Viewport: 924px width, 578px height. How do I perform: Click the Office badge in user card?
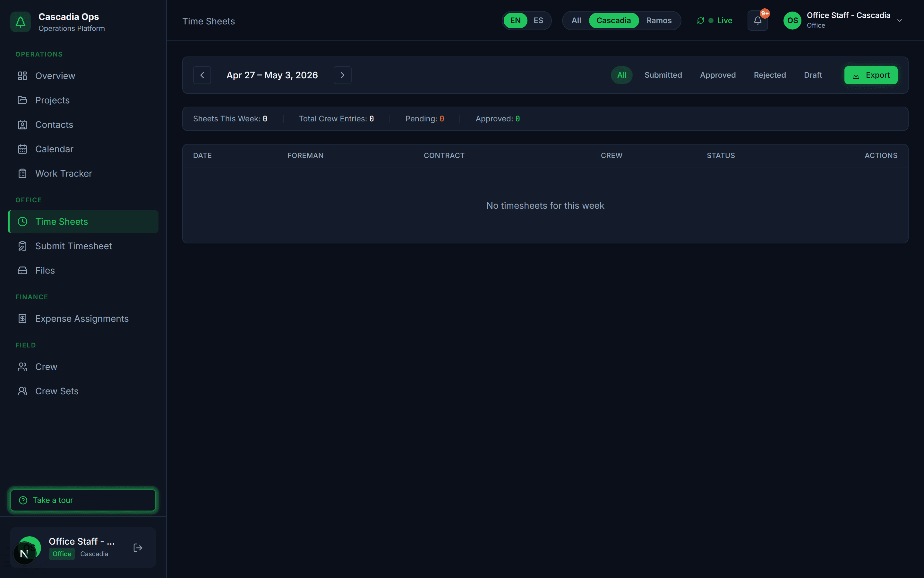[x=62, y=554]
